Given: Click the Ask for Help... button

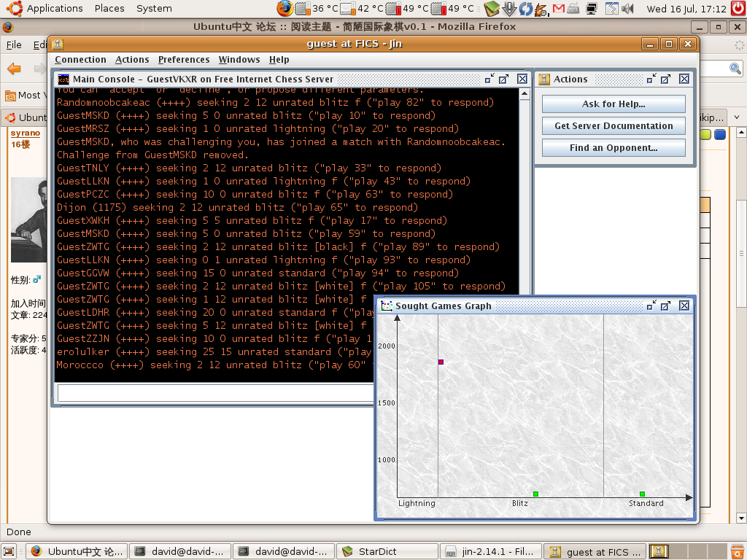Looking at the screenshot, I should click(614, 104).
